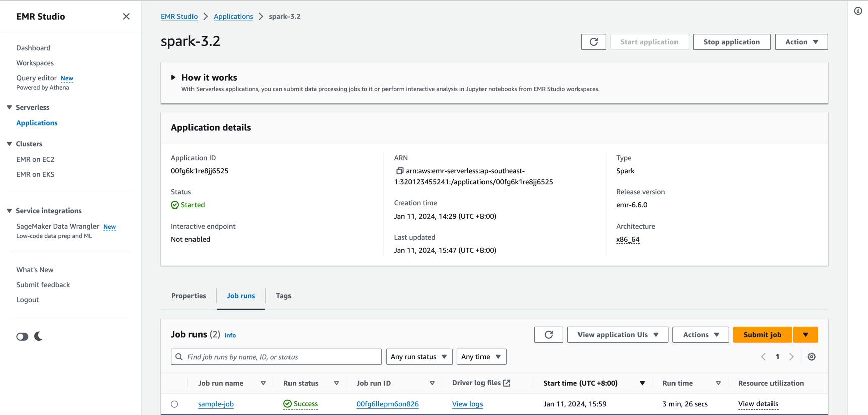The width and height of the screenshot is (868, 415).
Task: Sort by the Job run name column arrow
Action: pos(263,383)
